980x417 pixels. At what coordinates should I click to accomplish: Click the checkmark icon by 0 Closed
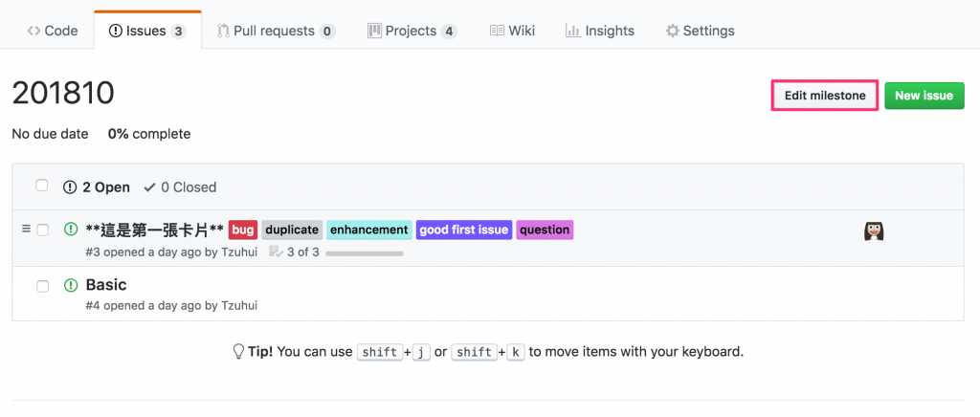149,187
